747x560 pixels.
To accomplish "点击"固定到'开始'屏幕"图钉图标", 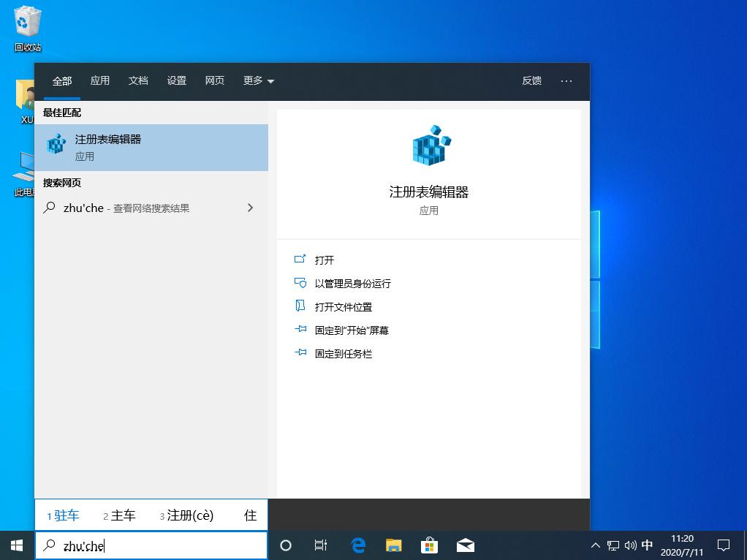I will point(300,330).
